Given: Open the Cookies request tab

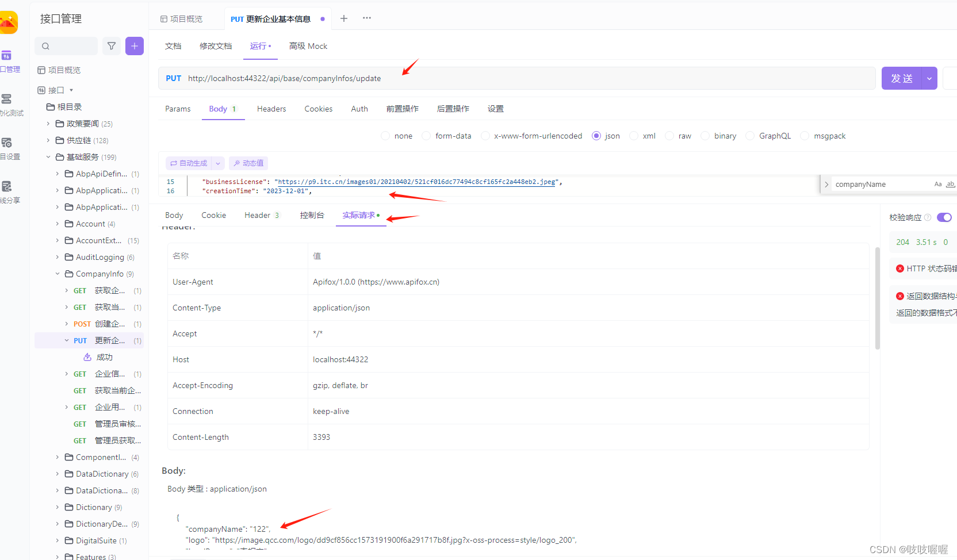Looking at the screenshot, I should point(319,109).
